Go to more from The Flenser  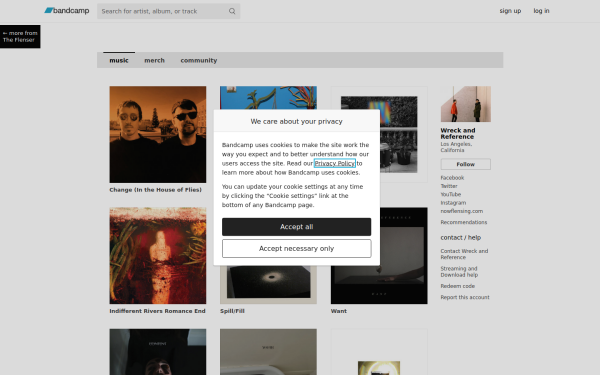20,36
